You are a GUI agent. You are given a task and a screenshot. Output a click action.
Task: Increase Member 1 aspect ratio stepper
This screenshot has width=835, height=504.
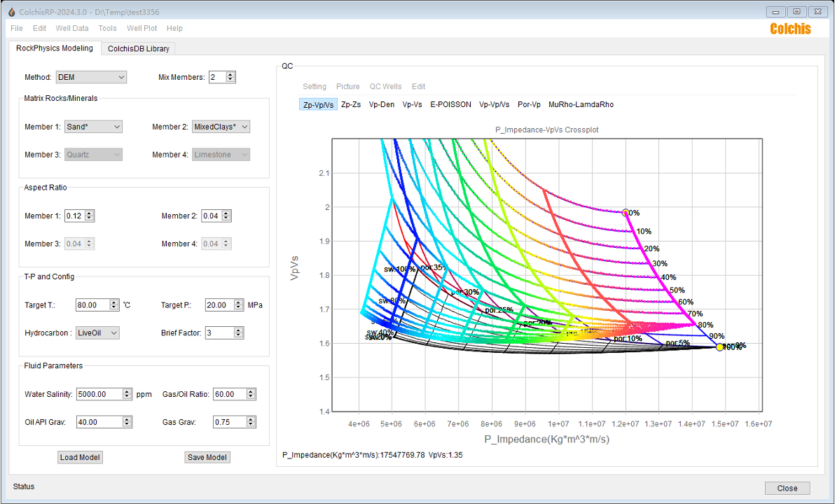(90, 213)
